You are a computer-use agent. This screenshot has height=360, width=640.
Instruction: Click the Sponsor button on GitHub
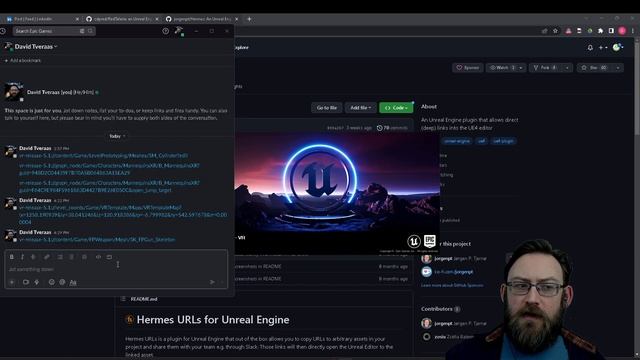coord(468,68)
